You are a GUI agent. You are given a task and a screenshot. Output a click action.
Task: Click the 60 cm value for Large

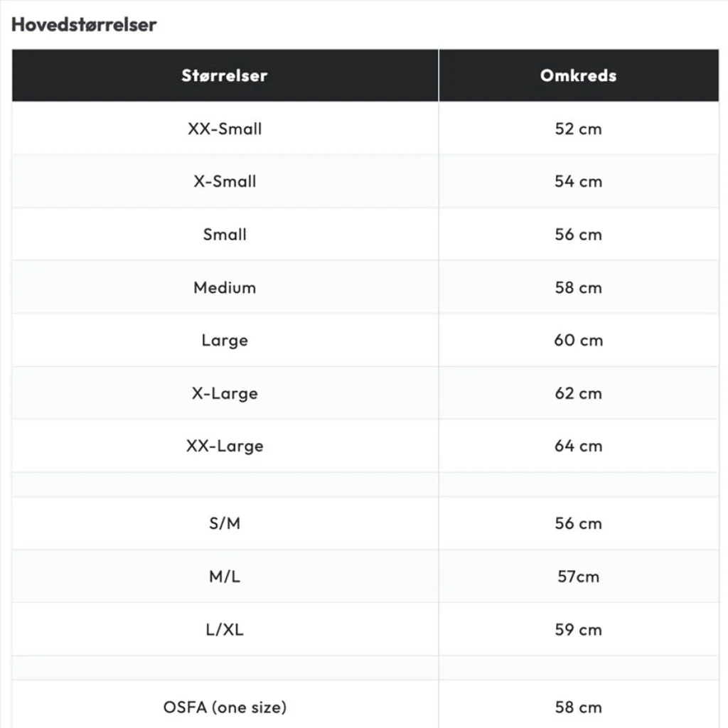click(579, 340)
